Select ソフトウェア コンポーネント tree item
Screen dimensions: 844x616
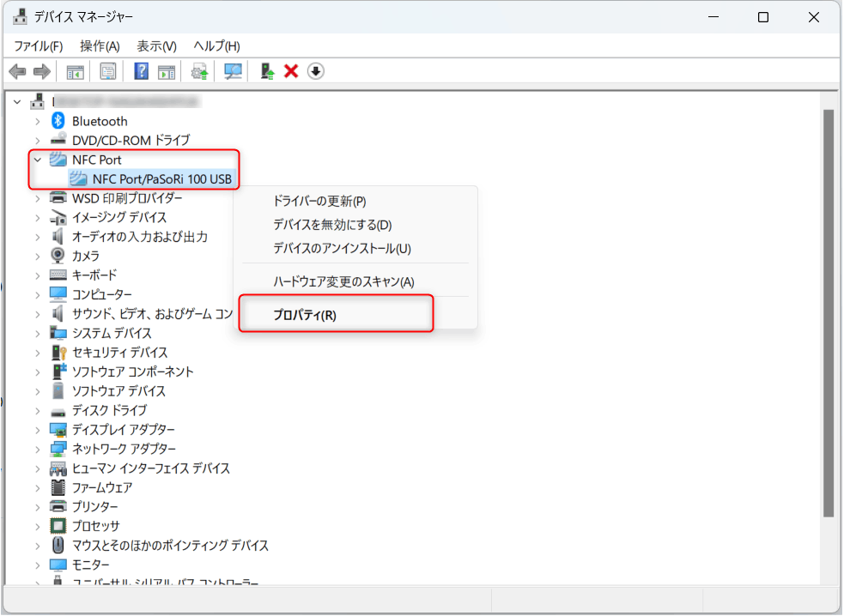(132, 371)
